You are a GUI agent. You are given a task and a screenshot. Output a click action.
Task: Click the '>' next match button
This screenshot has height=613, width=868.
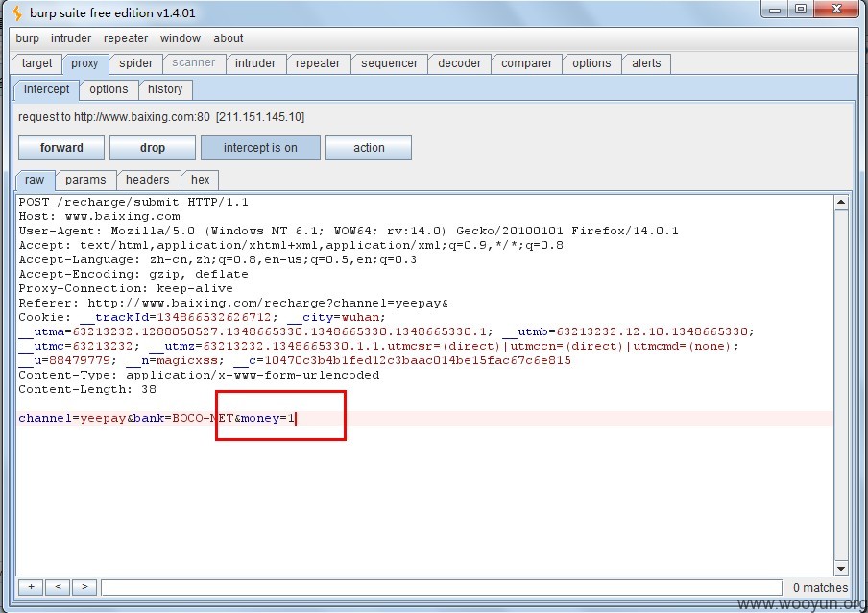pos(84,587)
